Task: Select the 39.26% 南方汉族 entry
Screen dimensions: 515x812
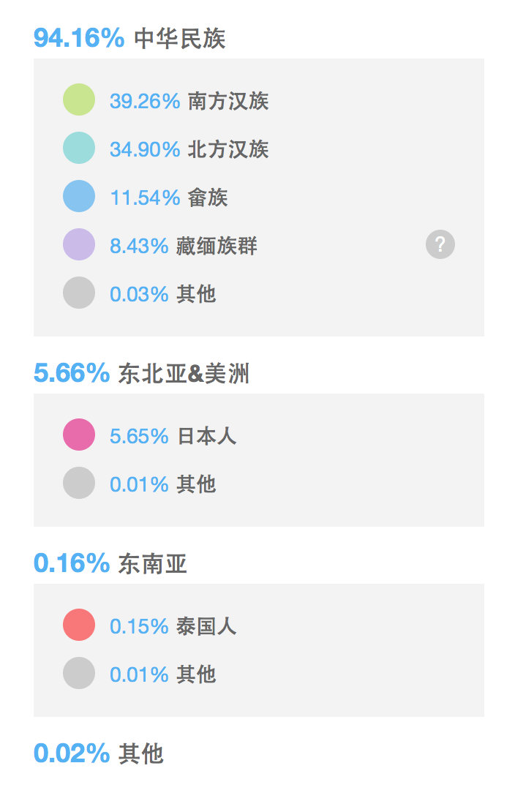Action: click(189, 100)
